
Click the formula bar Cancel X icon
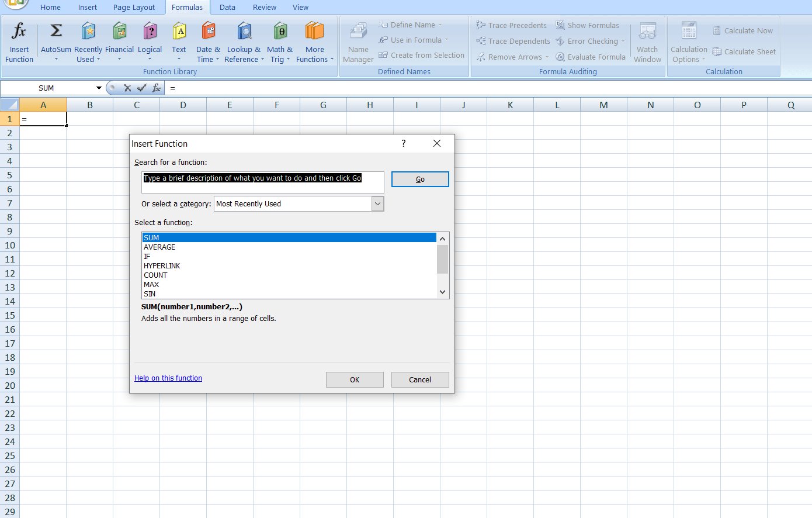[127, 88]
